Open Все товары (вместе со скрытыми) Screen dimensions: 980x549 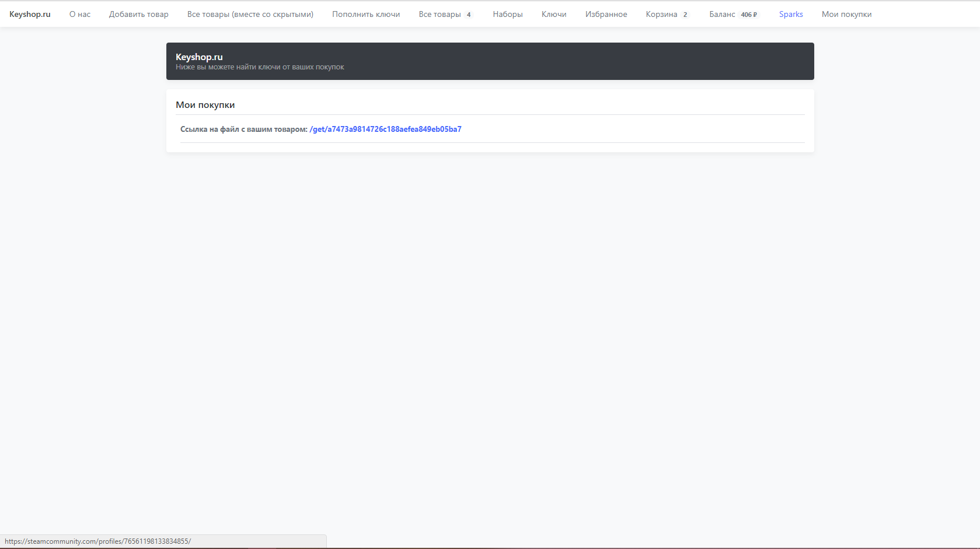[250, 14]
